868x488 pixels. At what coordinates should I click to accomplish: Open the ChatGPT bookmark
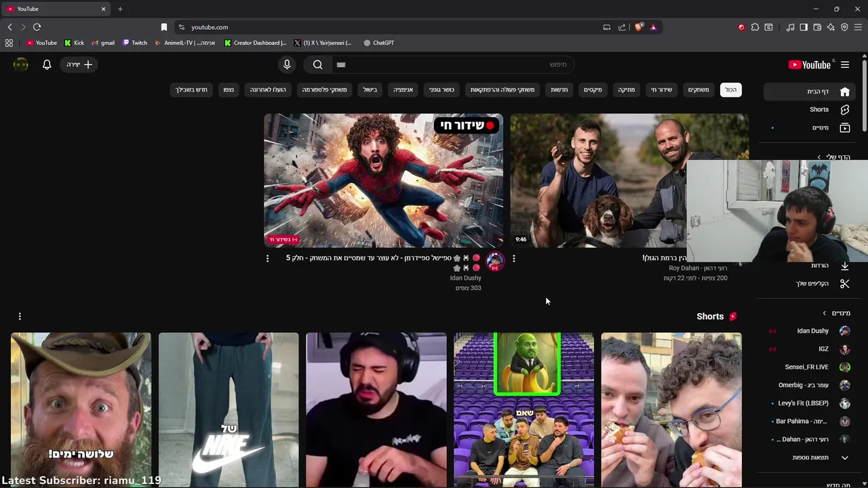click(378, 43)
